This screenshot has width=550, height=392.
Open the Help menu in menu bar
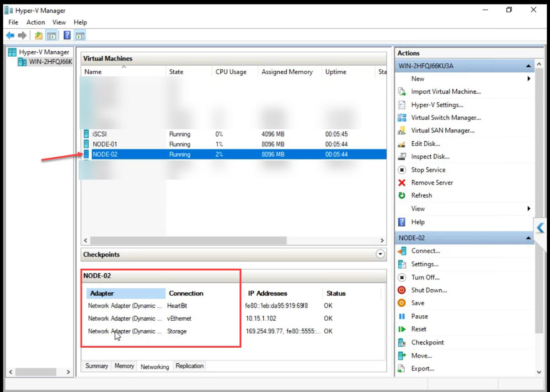click(80, 22)
